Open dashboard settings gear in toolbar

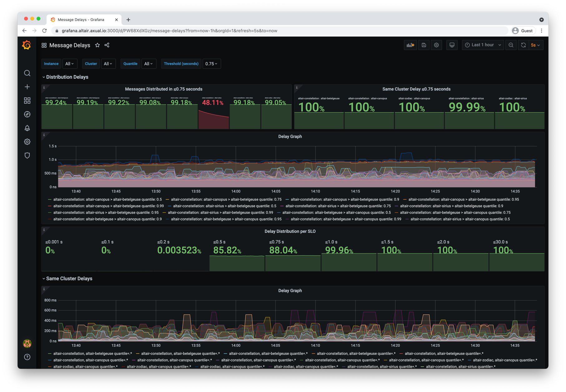[x=436, y=45]
